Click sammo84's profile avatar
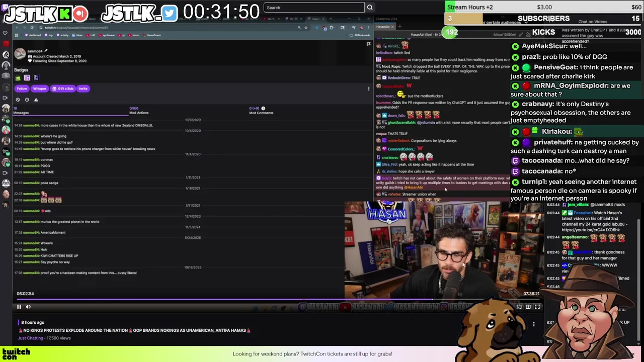 [20, 54]
